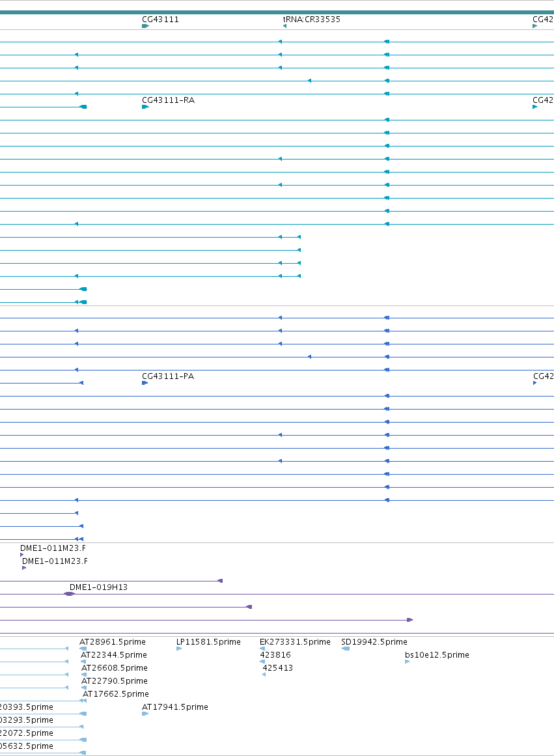
Task: Open the CG43111-PA coding sequence label
Action: [x=168, y=376]
